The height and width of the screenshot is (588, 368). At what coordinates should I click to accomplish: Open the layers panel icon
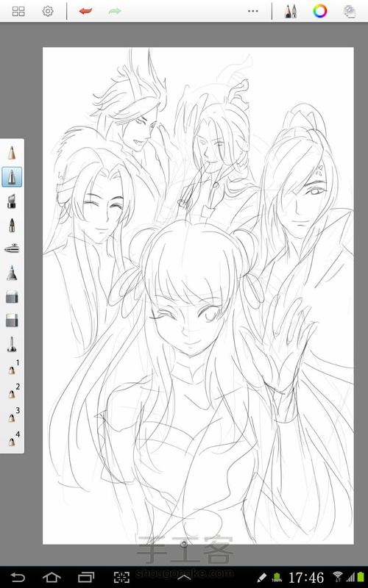click(350, 11)
